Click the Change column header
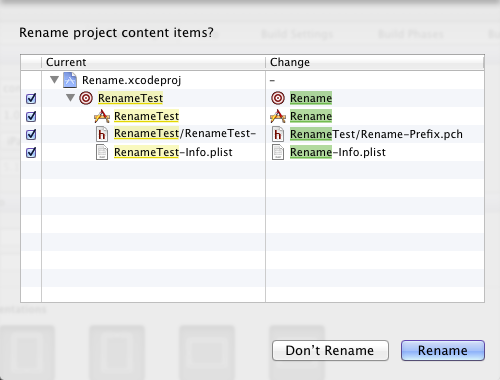 pos(375,62)
